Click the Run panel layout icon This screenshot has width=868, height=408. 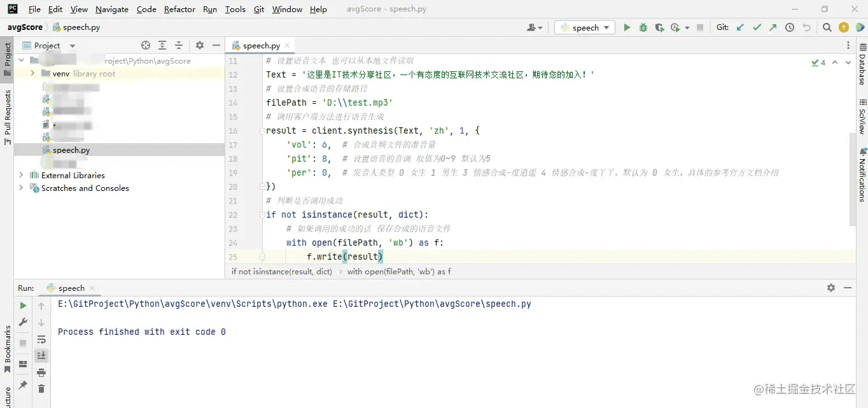click(x=24, y=364)
